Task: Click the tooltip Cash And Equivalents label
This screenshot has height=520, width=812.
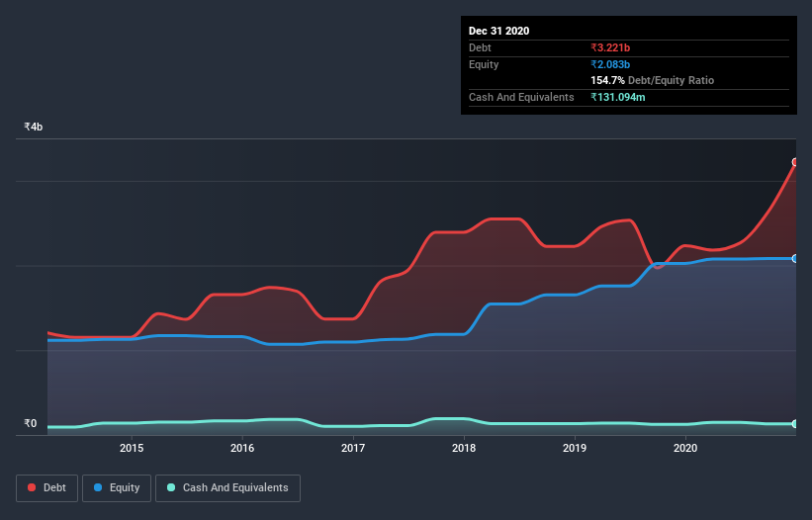Action: (x=521, y=97)
